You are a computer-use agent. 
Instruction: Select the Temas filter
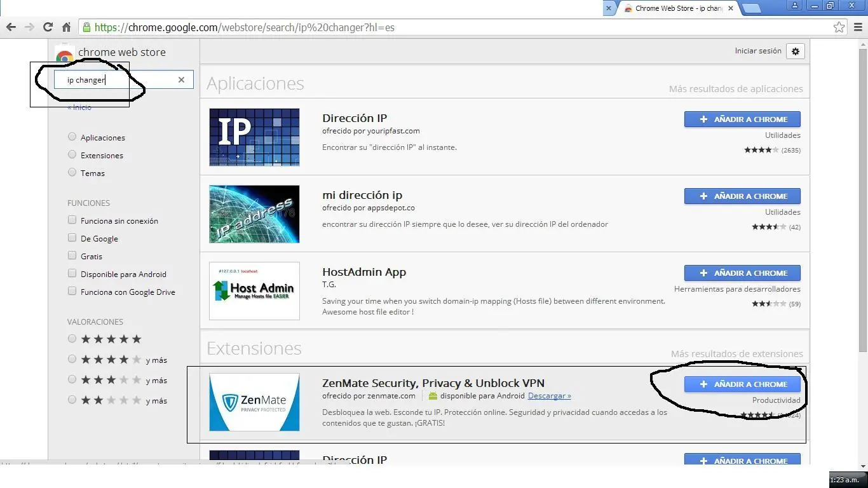[72, 173]
